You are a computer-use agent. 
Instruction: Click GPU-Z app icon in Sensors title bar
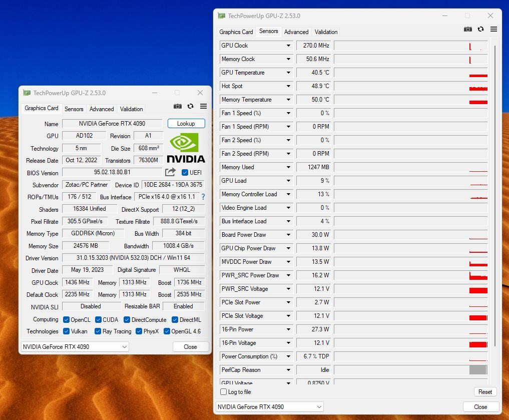(x=222, y=16)
